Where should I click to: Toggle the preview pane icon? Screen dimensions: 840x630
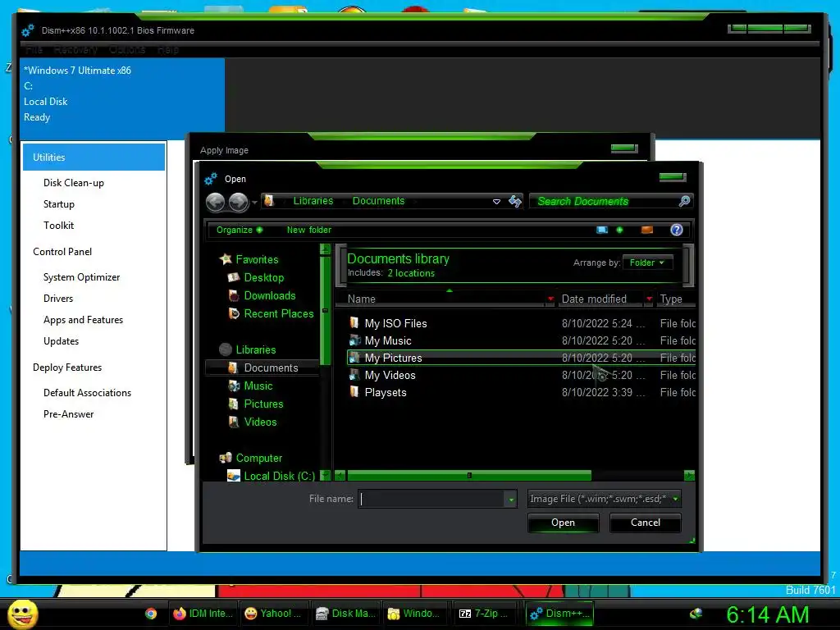[647, 230]
